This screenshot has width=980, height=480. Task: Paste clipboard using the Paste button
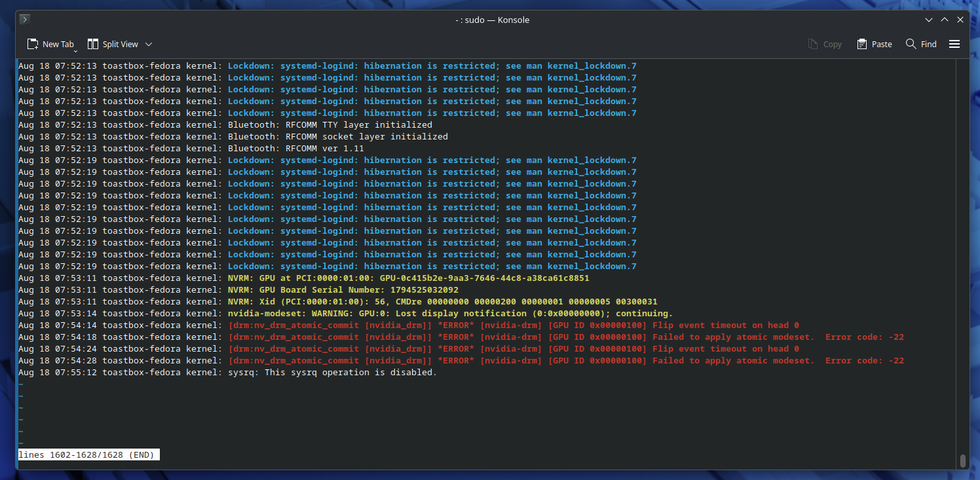[875, 45]
